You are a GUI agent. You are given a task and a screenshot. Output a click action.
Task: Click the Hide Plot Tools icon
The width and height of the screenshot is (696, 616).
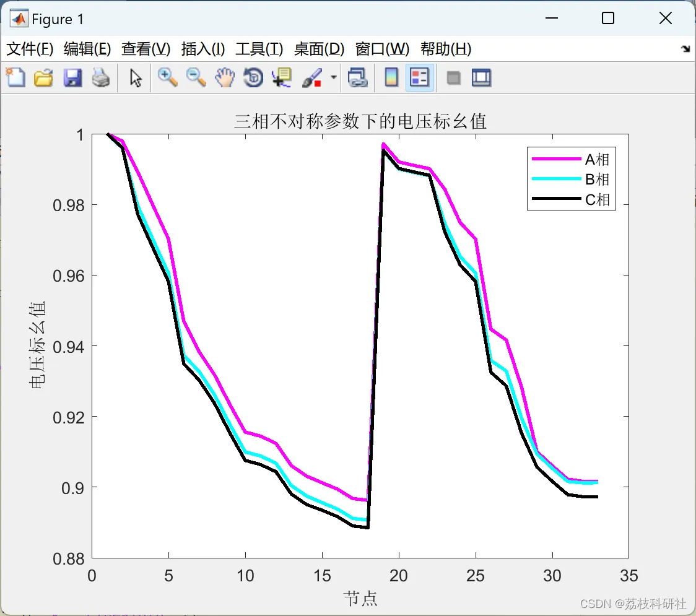point(453,78)
